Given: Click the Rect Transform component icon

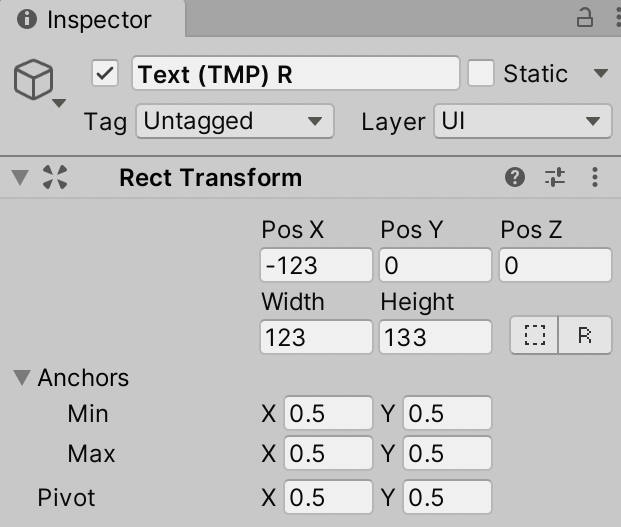Looking at the screenshot, I should click(56, 178).
